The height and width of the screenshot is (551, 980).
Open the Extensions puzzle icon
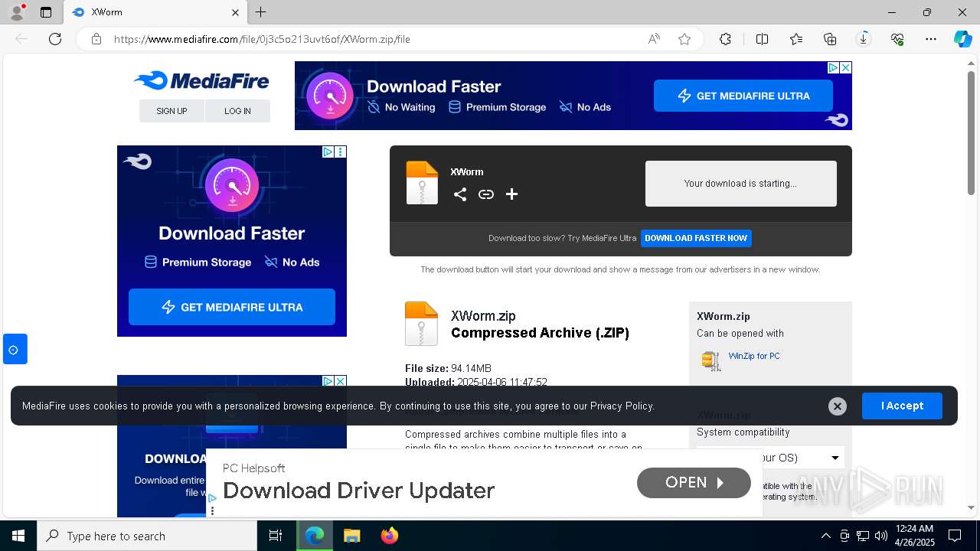[x=725, y=39]
